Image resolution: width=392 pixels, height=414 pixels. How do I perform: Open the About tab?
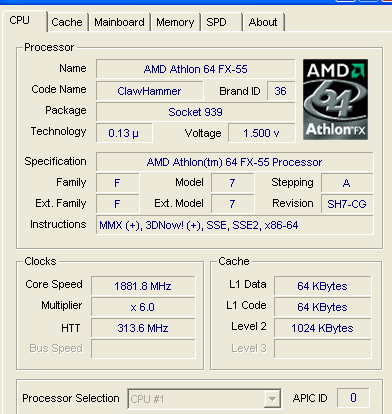pyautogui.click(x=263, y=22)
